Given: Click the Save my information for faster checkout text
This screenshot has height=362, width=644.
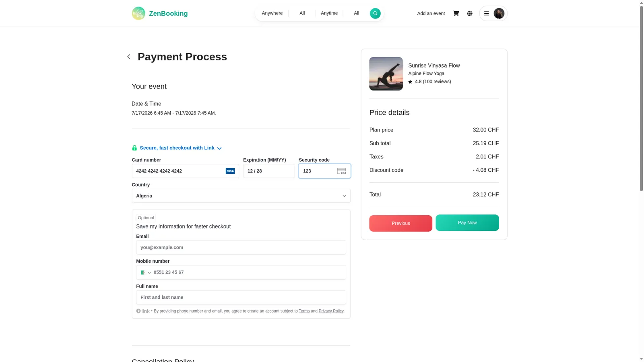Looking at the screenshot, I should coord(184,226).
